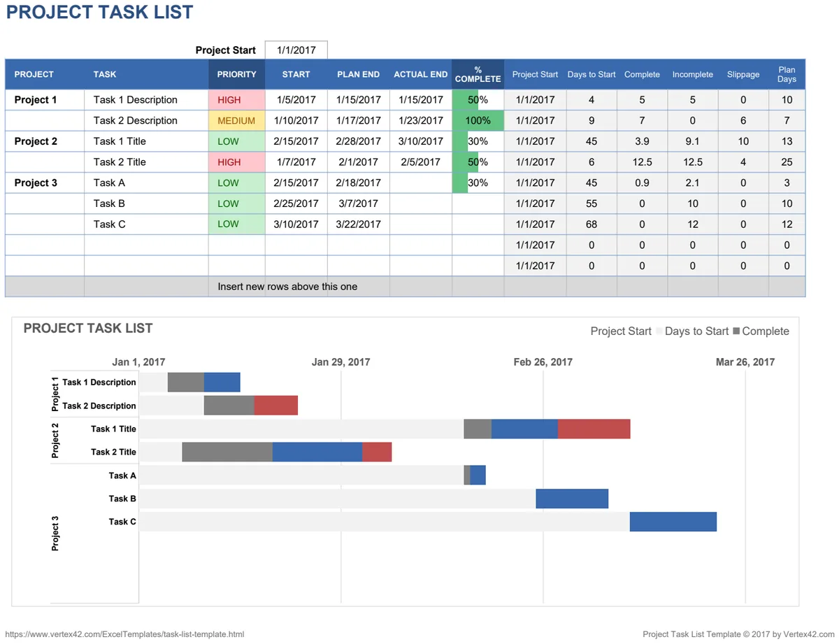Click the blue bar for Task B in chart
Image resolution: width=839 pixels, height=644 pixels.
tap(572, 499)
